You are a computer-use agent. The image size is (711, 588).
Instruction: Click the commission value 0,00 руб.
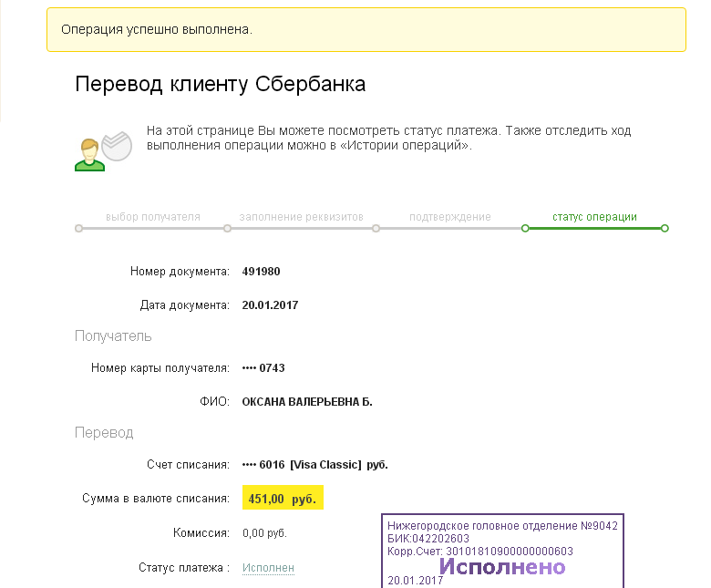[x=264, y=533]
